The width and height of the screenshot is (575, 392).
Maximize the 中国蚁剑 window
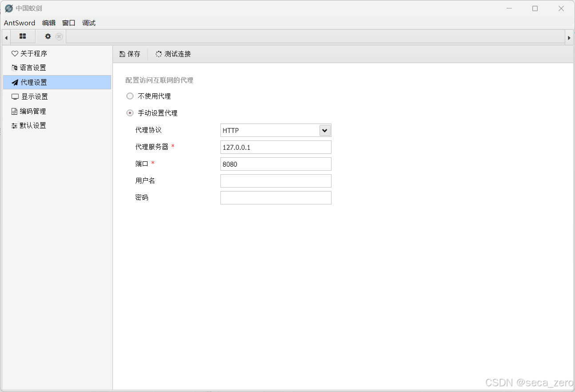coord(535,8)
